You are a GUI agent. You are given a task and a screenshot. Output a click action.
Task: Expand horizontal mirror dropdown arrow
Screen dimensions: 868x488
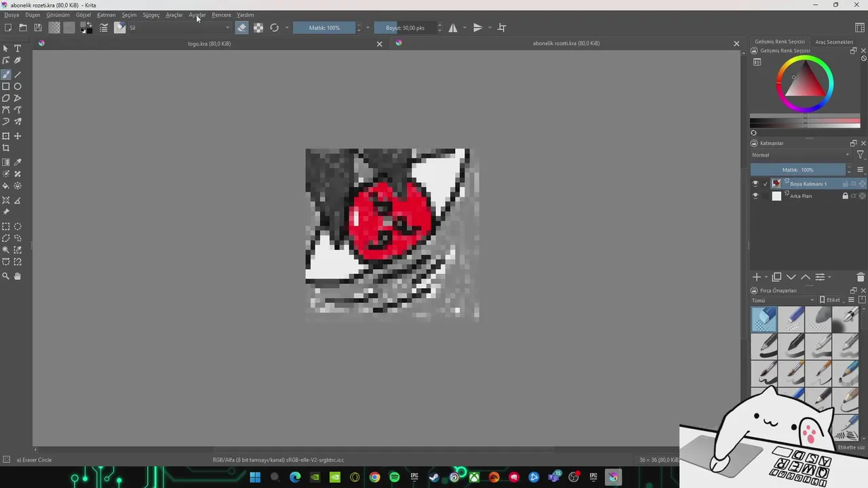tap(465, 28)
